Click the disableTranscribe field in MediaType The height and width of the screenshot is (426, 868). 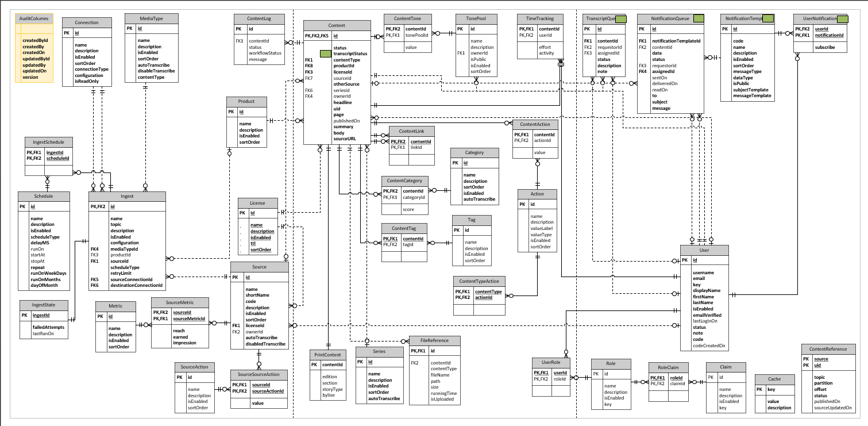click(157, 71)
